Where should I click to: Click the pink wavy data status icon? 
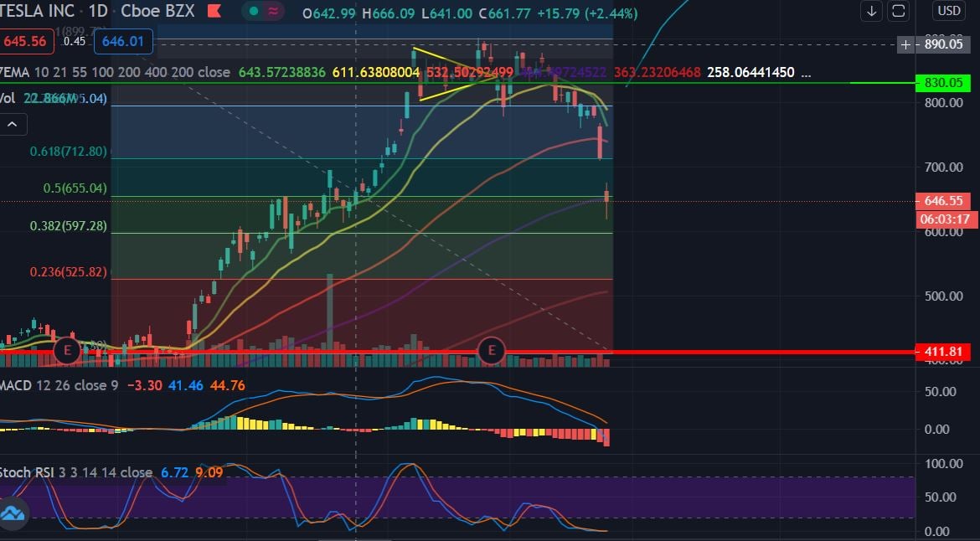pyautogui.click(x=273, y=11)
